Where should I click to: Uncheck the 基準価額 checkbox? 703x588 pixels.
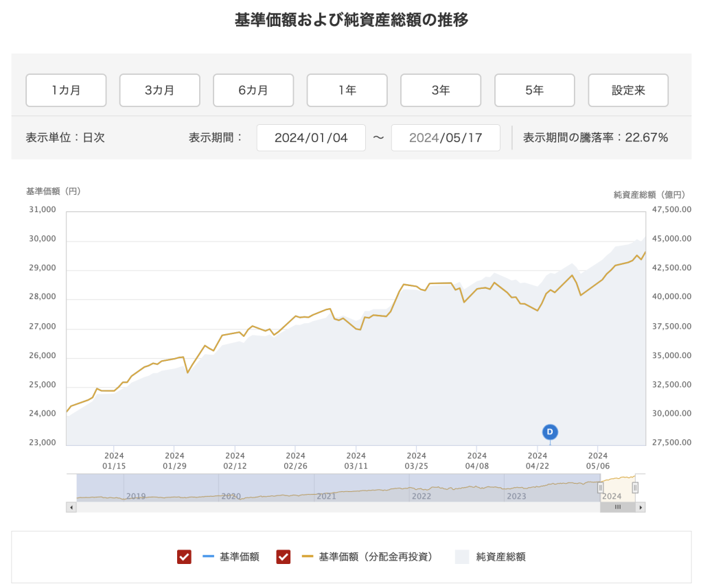point(184,557)
